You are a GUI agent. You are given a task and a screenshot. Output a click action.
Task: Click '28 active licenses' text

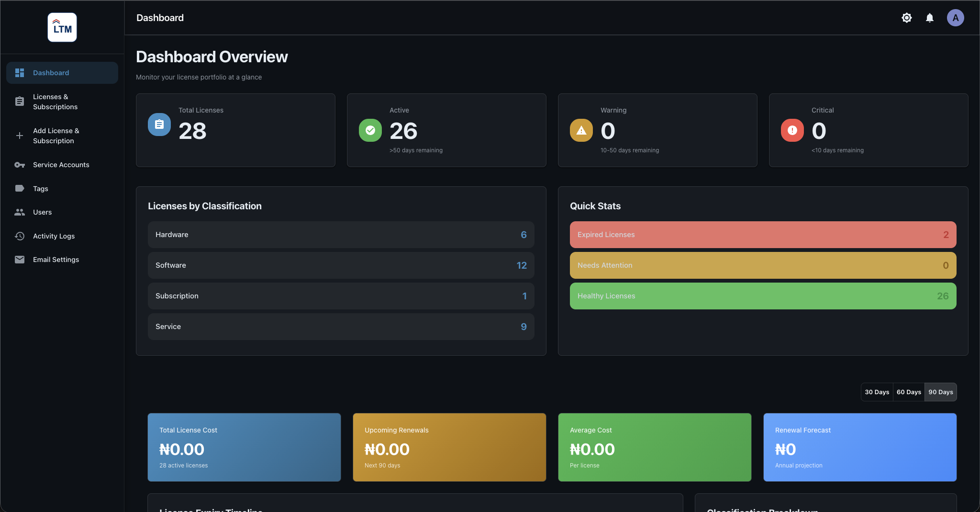coord(183,466)
